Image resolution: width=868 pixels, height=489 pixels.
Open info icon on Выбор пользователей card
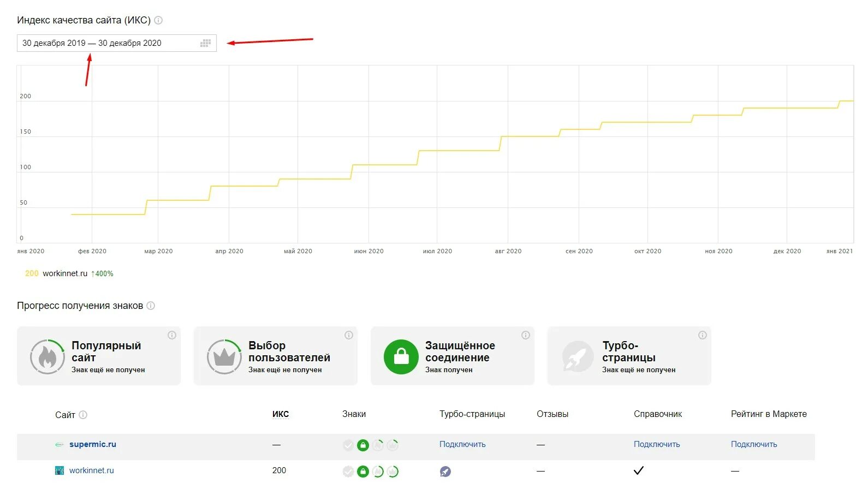pyautogui.click(x=349, y=335)
